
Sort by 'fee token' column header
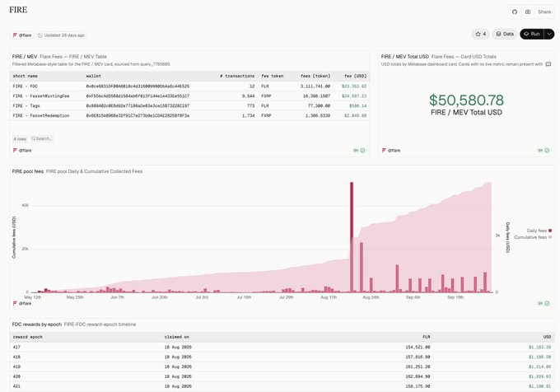[x=272, y=76]
